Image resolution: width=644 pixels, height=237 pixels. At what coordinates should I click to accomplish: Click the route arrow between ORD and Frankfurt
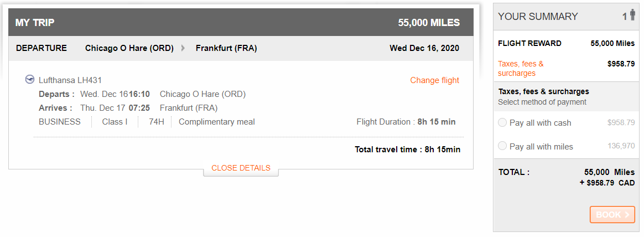click(x=183, y=48)
